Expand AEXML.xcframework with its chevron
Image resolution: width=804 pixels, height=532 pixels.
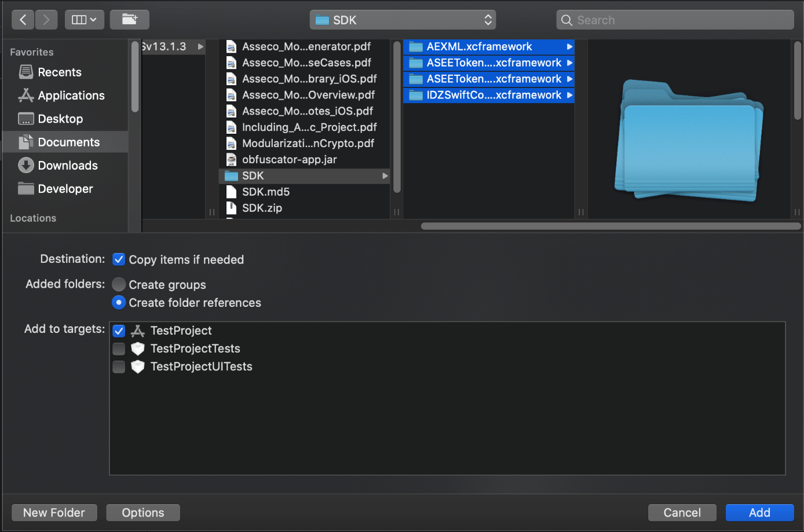[569, 46]
